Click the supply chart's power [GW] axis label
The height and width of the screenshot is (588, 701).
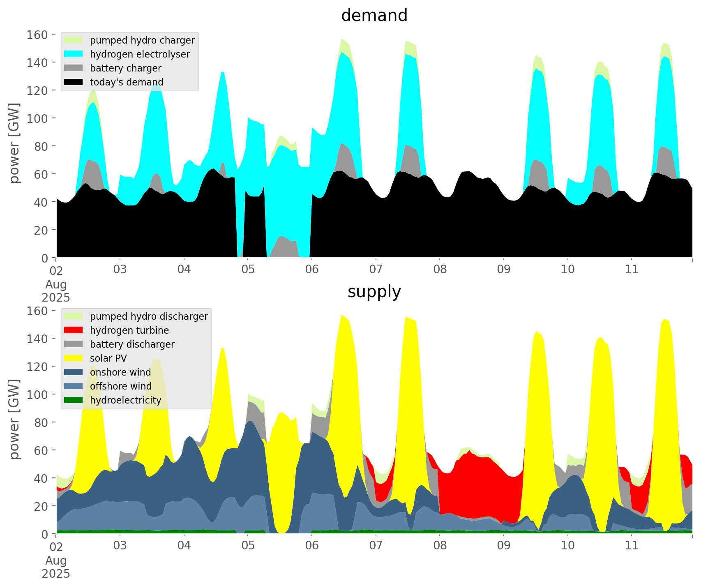click(14, 419)
